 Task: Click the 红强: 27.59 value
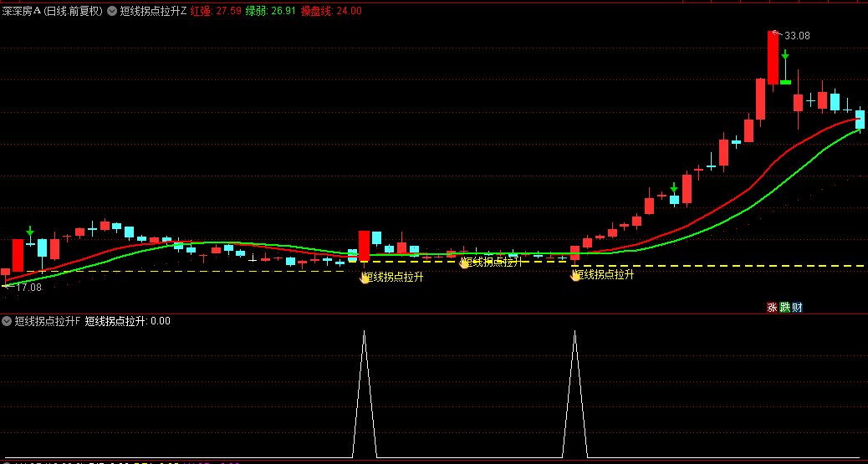click(216, 11)
